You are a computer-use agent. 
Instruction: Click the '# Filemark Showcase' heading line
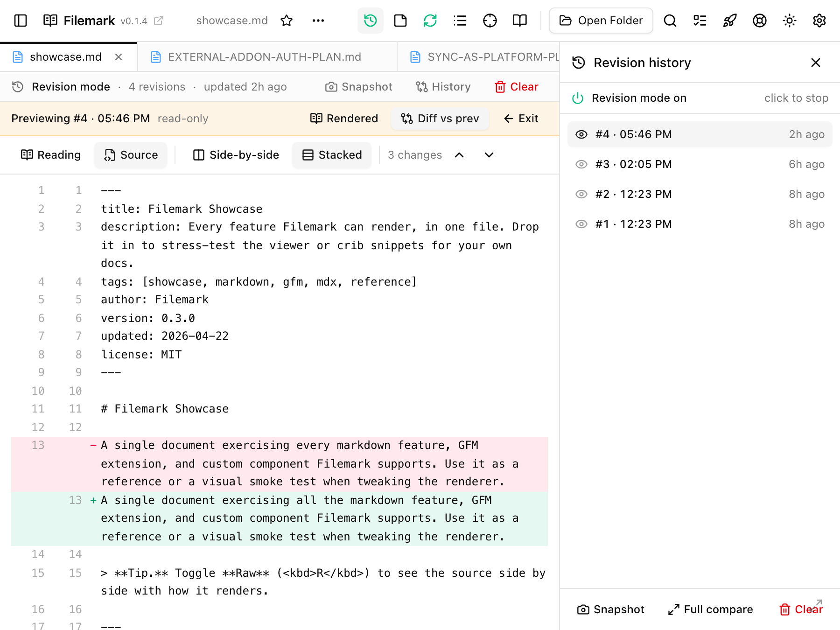[165, 409]
